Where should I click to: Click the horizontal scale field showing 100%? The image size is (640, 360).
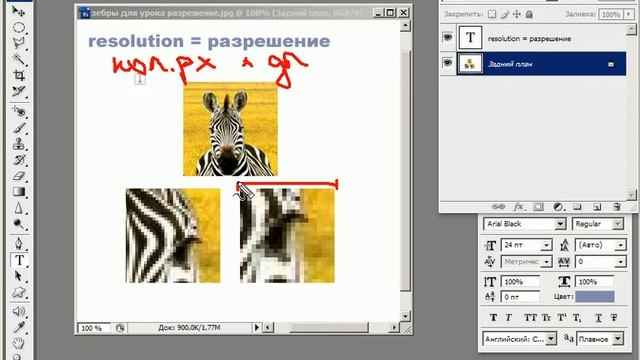[x=595, y=282]
